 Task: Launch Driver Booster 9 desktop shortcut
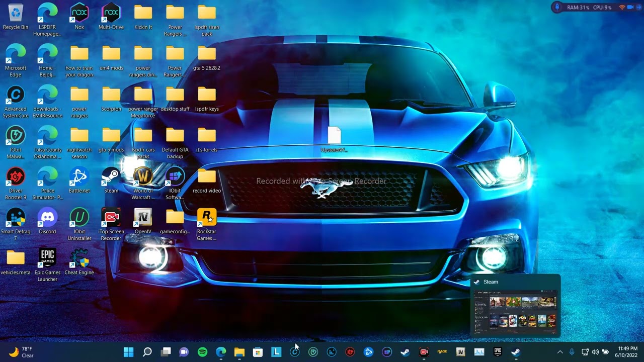pos(16,184)
